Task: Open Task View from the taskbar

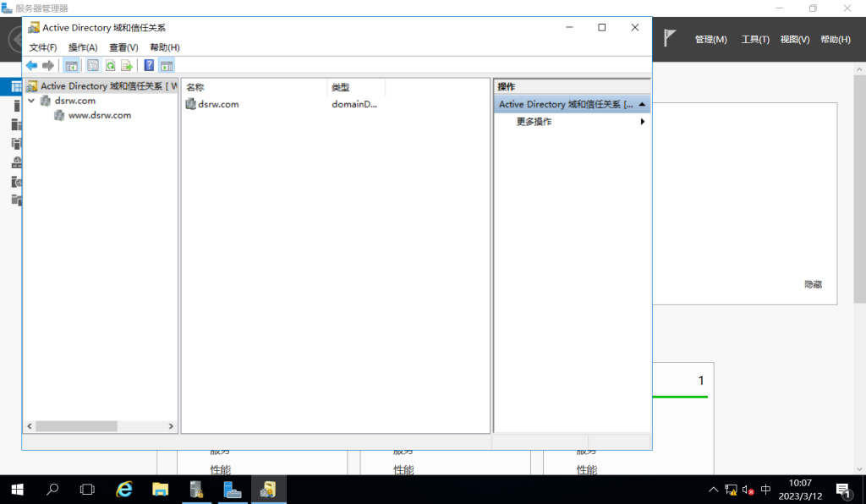Action: (x=87, y=490)
